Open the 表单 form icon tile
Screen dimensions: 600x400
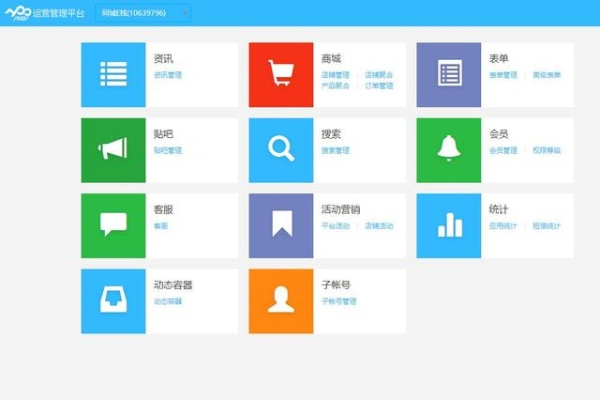[449, 75]
